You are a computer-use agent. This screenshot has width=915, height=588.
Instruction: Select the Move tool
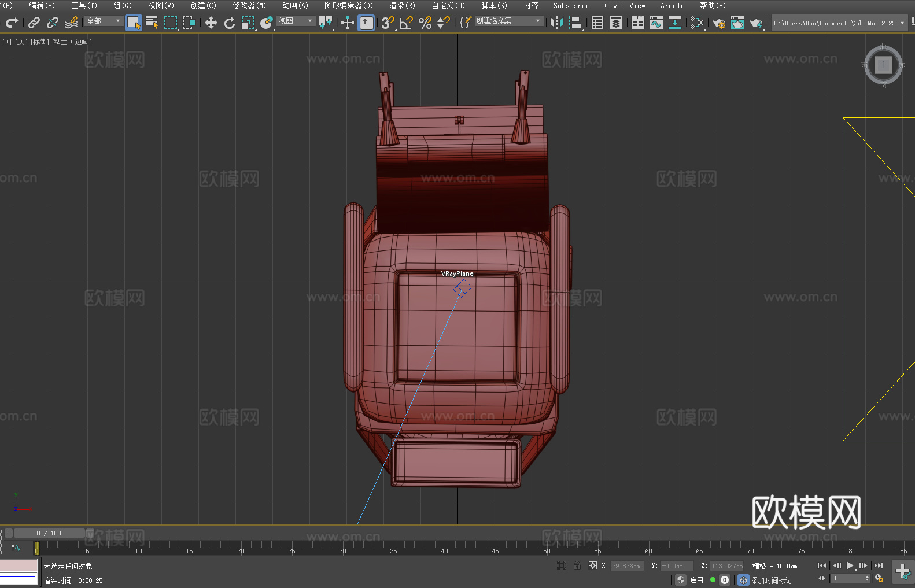click(211, 23)
